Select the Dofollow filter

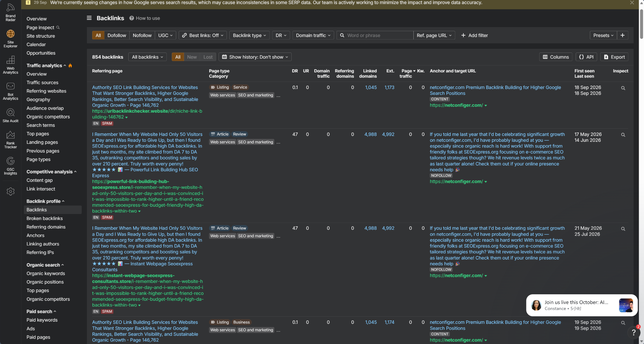click(117, 35)
